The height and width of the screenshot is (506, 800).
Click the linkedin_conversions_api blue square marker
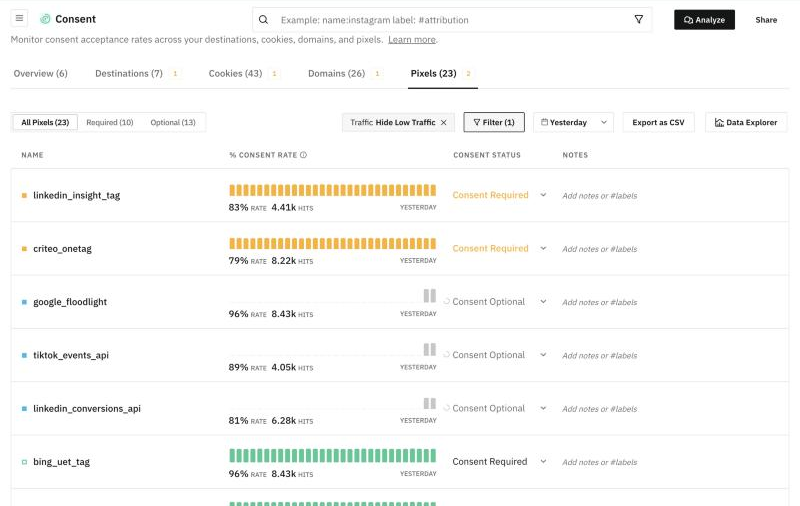[24, 409]
